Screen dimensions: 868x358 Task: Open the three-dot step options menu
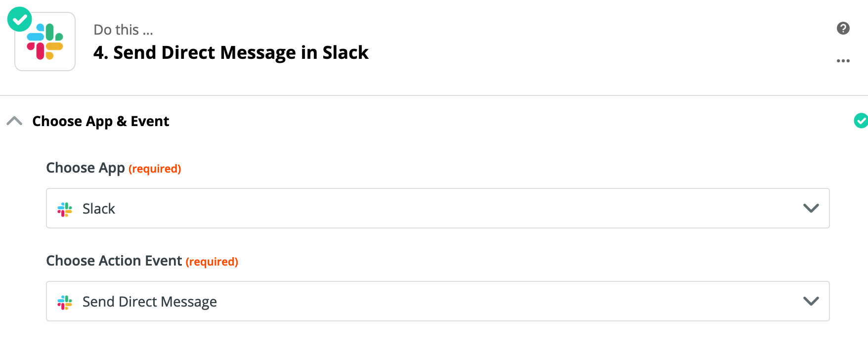click(x=843, y=61)
